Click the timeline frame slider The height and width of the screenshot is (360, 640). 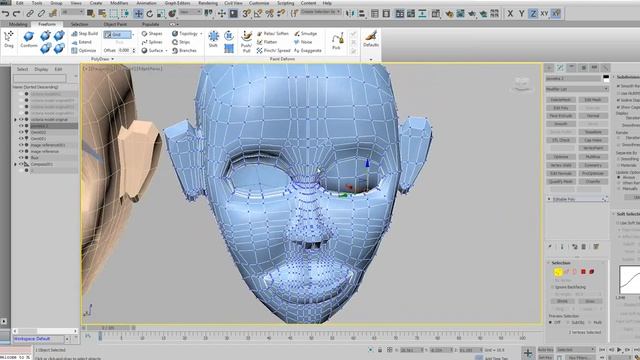point(108,328)
